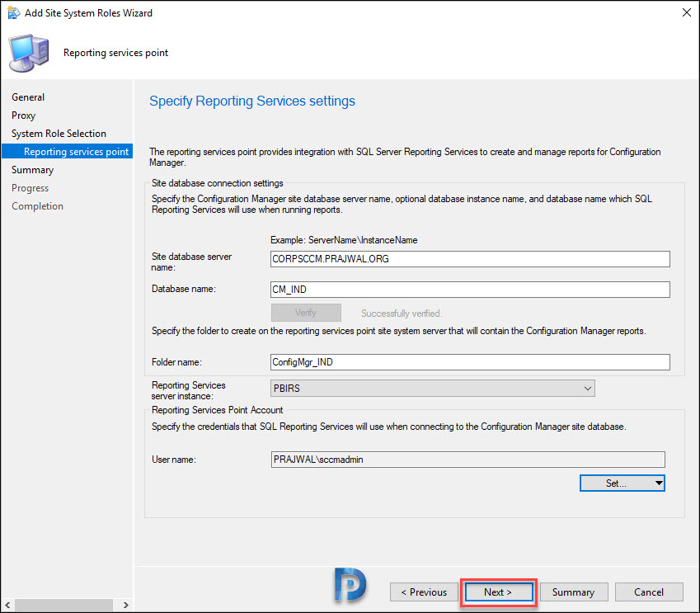Click the Database name field
The width and height of the screenshot is (700, 613).
470,290
